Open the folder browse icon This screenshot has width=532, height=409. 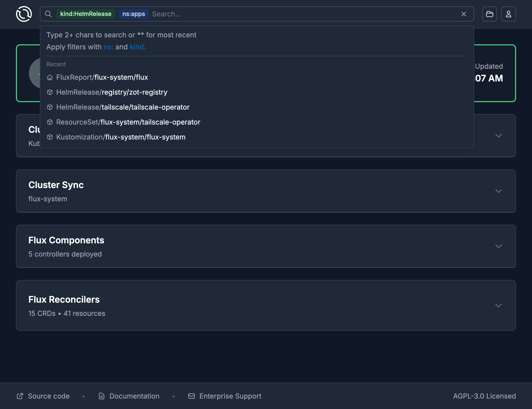(x=489, y=14)
